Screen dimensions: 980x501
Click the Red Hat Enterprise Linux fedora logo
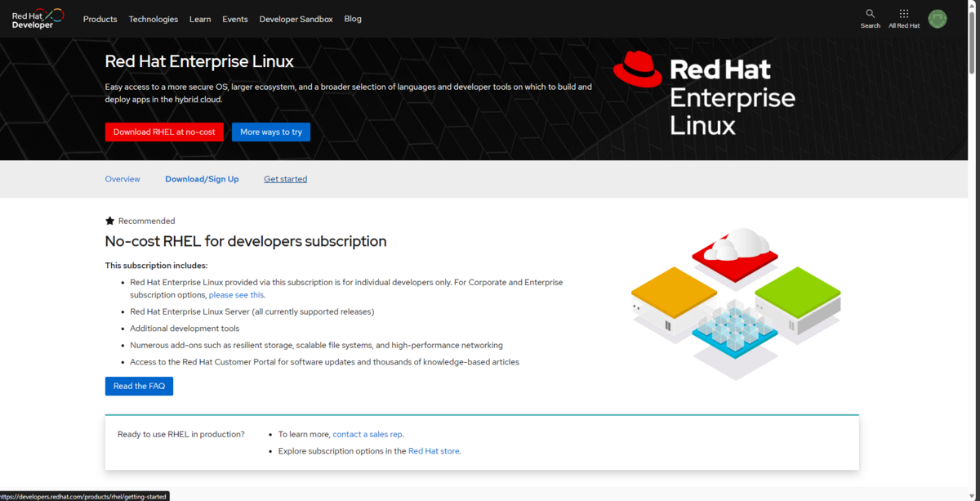click(x=704, y=92)
